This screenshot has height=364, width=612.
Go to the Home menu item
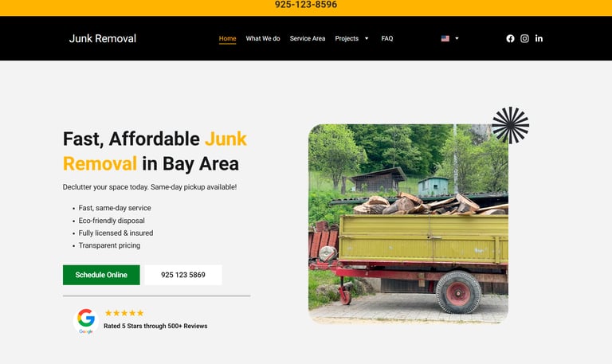tap(228, 38)
